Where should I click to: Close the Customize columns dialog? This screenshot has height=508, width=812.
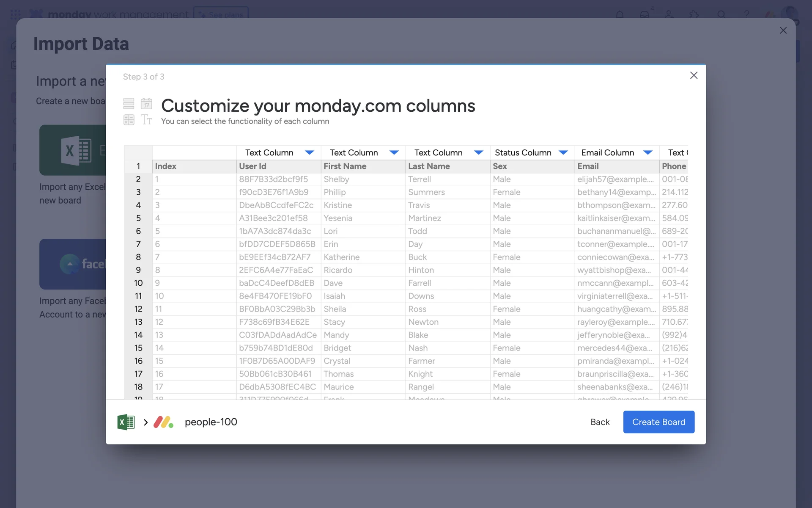tap(694, 75)
